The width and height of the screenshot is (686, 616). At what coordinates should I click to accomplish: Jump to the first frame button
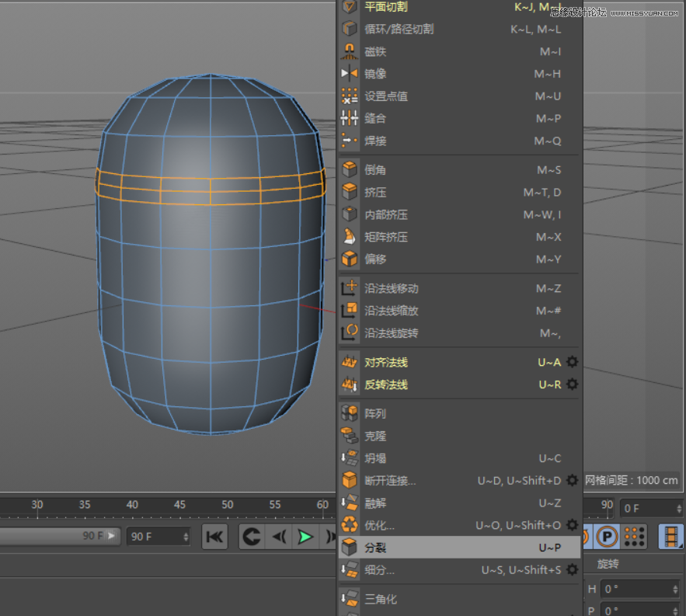tap(215, 536)
